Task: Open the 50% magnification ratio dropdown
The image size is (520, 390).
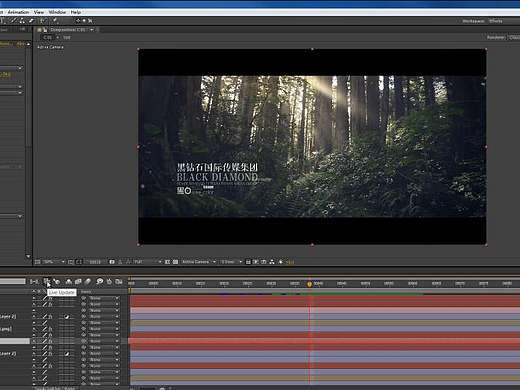Action: [x=54, y=262]
